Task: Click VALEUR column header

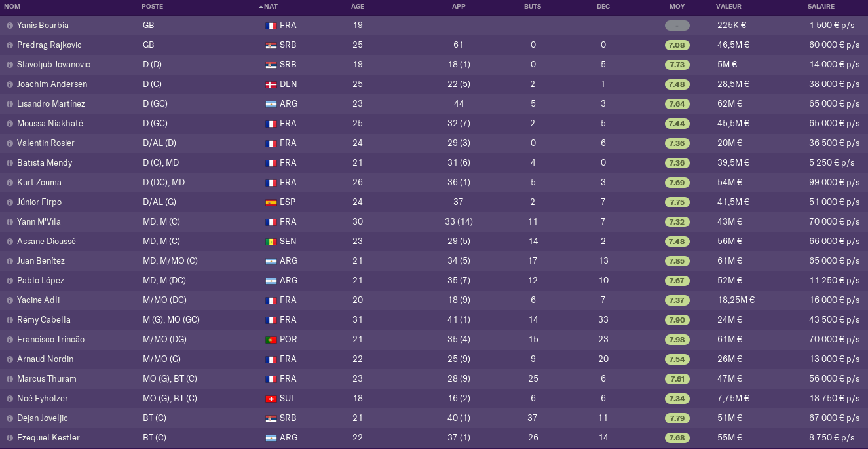Action: click(x=728, y=7)
